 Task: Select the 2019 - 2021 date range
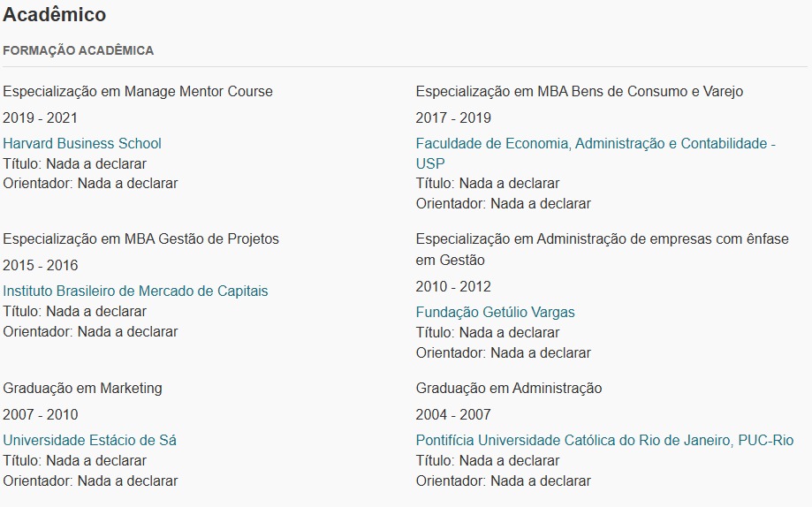tap(40, 118)
